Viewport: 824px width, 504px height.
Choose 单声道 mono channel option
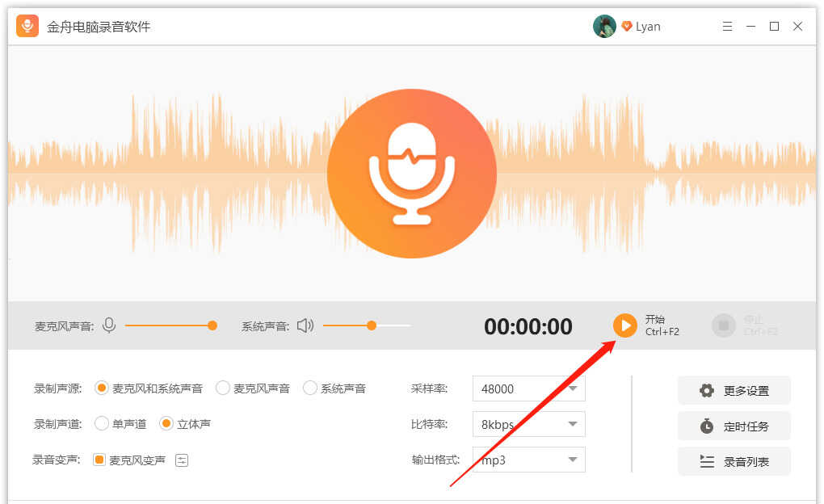coord(102,423)
